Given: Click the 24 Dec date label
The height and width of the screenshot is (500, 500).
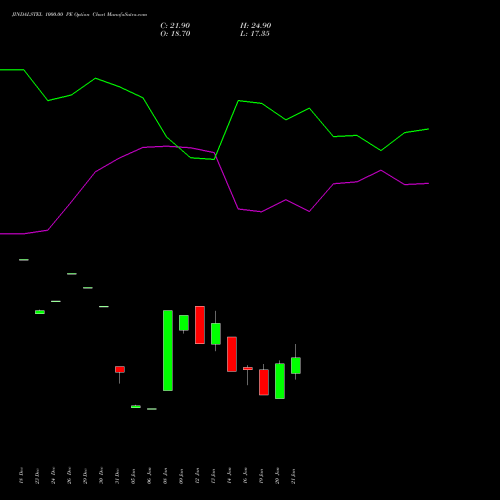Looking at the screenshot, I should click(x=53, y=476).
